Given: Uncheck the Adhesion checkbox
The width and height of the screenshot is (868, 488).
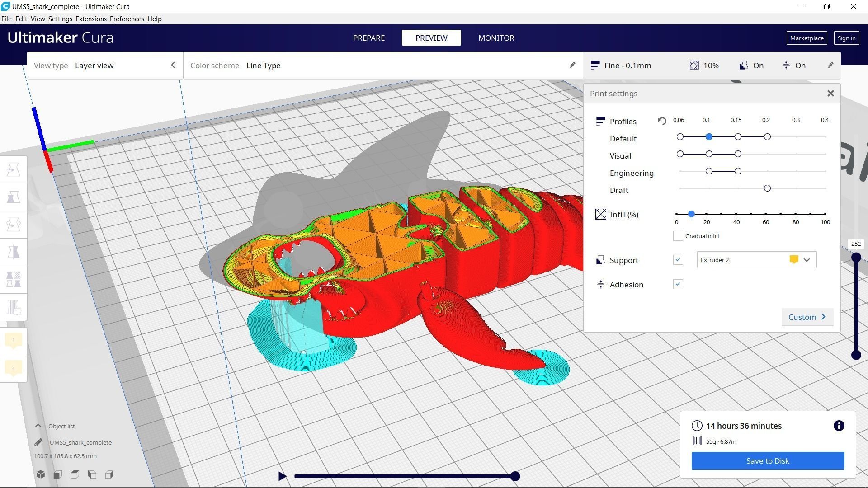Looking at the screenshot, I should (x=678, y=284).
